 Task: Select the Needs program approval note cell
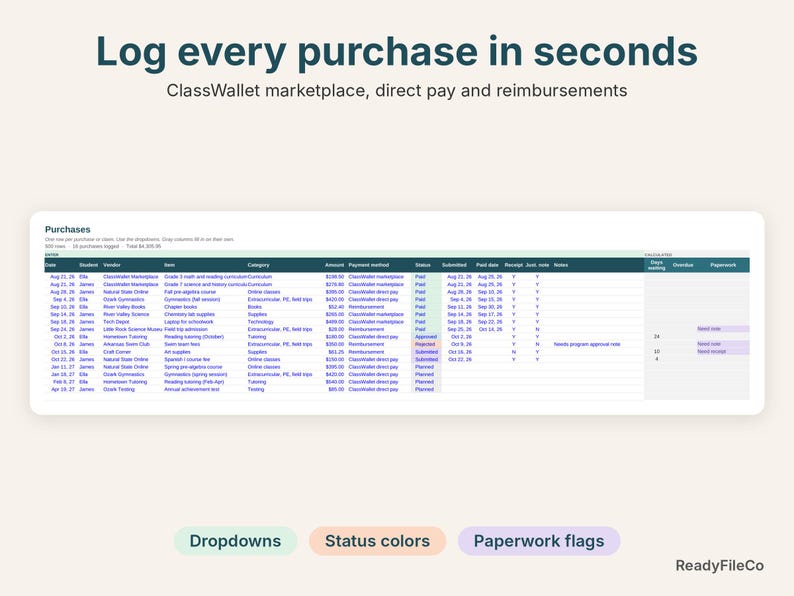point(587,344)
